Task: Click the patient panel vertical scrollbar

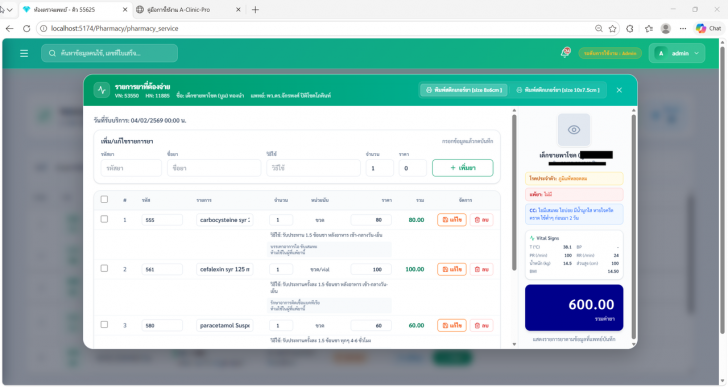Action: [x=633, y=226]
